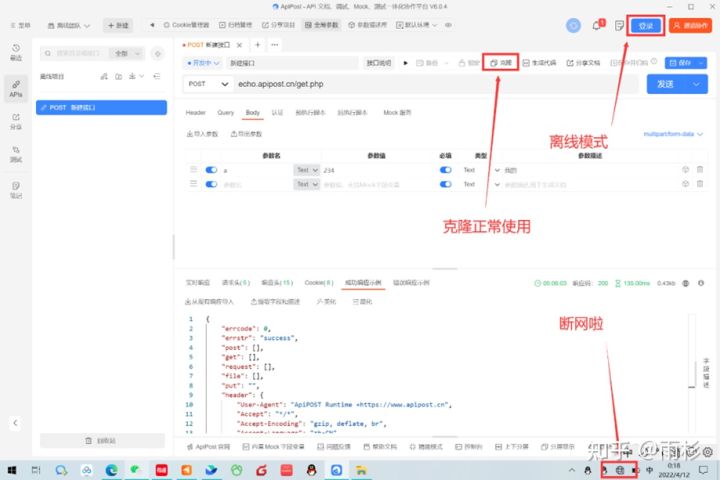Click the recycle bin button in sidebar

pos(102,440)
